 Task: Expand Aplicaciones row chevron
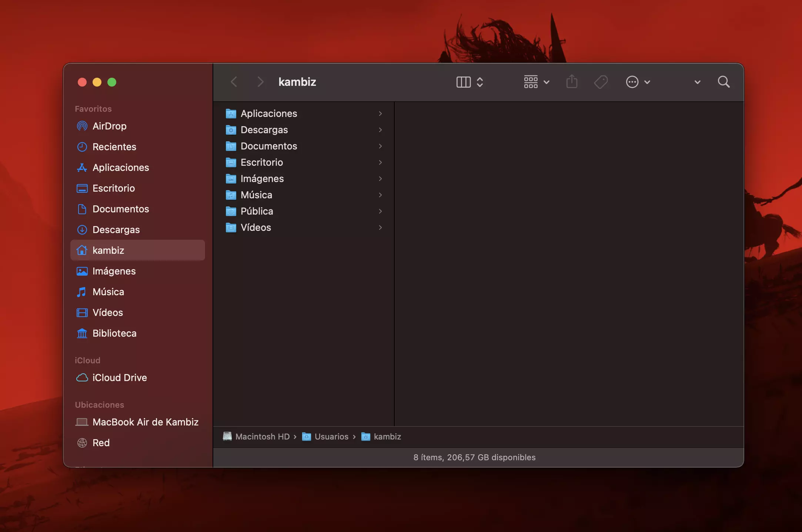click(380, 114)
